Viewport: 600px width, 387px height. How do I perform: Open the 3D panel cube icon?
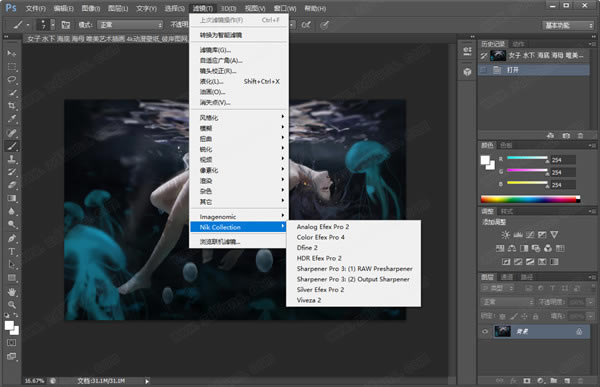click(467, 72)
